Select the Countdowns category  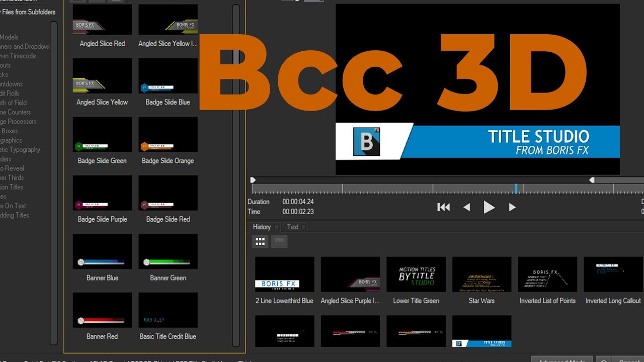coord(11,84)
